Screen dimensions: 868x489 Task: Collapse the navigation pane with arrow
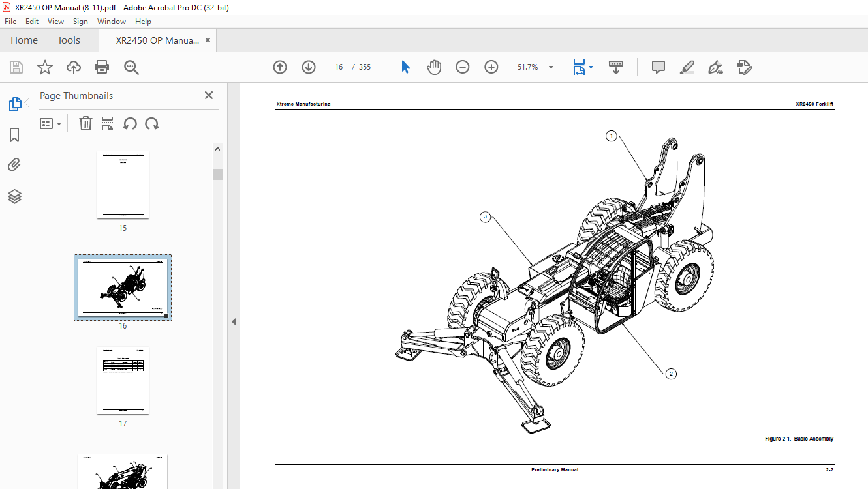point(234,321)
